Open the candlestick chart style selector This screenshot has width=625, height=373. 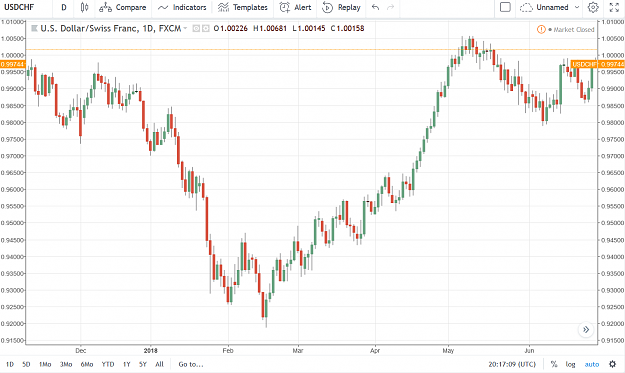click(84, 7)
